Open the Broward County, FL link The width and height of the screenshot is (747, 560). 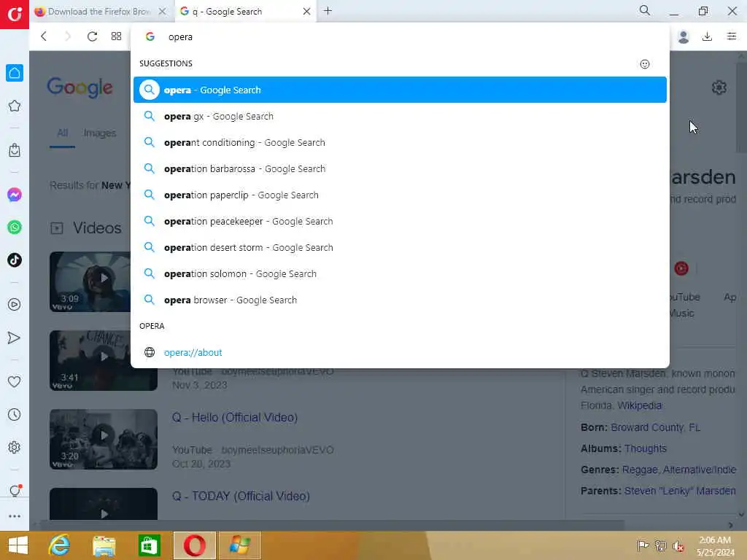point(656,427)
